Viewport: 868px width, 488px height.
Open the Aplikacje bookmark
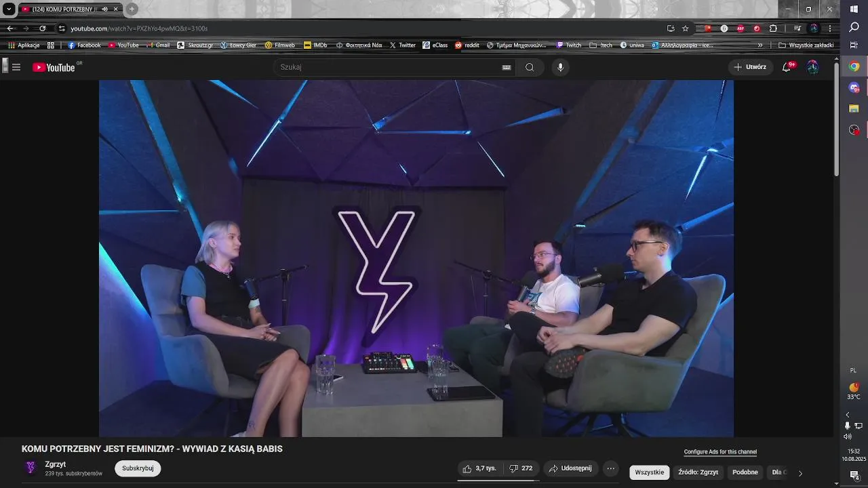coord(24,45)
